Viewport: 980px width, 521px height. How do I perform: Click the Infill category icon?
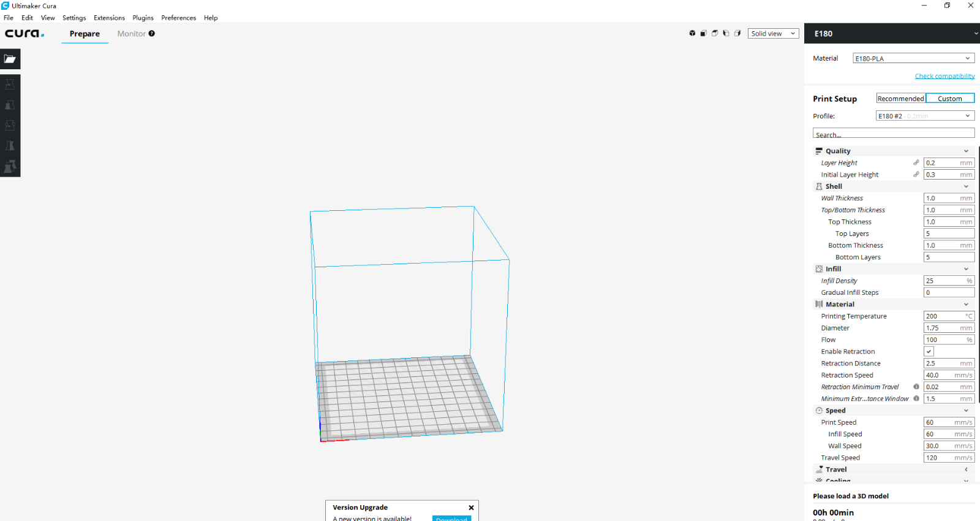pos(819,268)
